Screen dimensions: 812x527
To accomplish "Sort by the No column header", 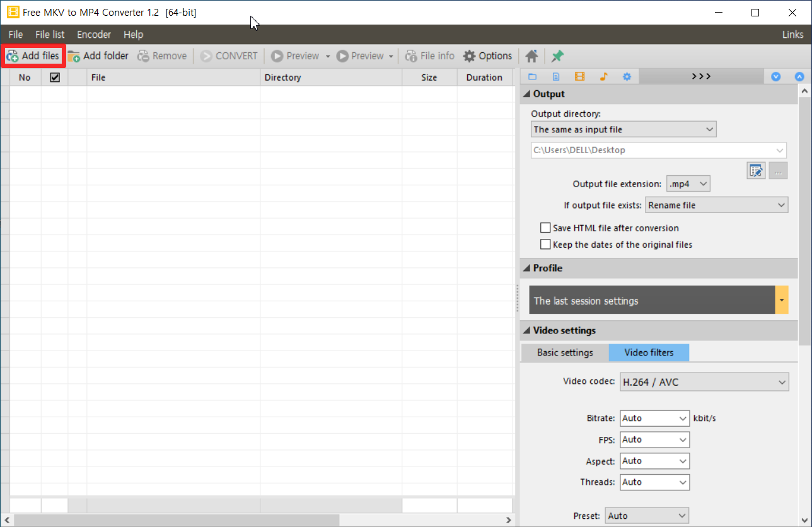I will point(25,78).
